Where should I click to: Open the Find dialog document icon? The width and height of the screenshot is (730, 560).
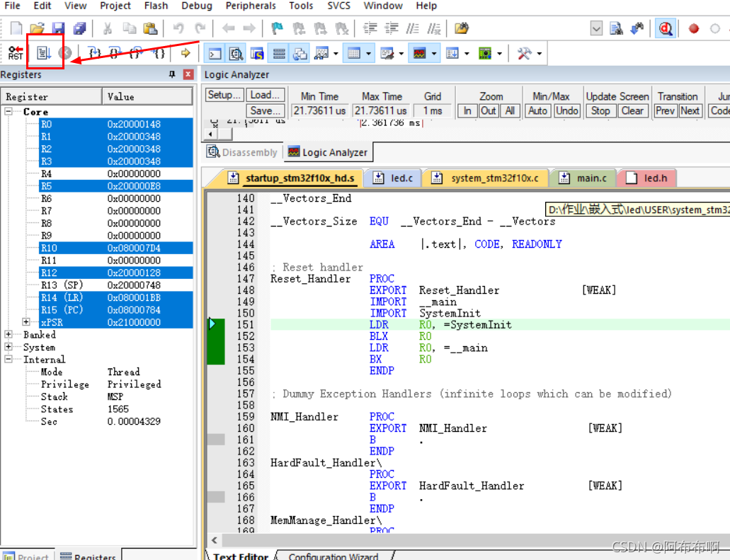[616, 28]
